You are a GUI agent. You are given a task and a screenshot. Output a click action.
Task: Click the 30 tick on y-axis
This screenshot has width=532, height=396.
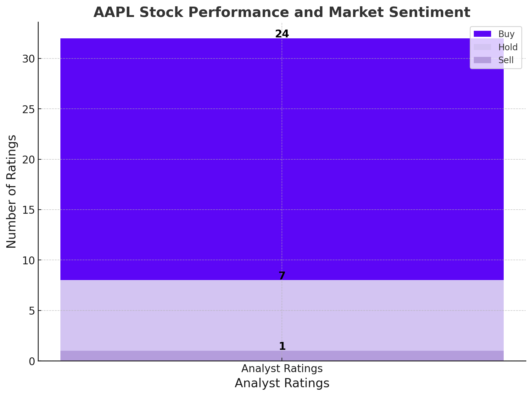pyautogui.click(x=28, y=59)
